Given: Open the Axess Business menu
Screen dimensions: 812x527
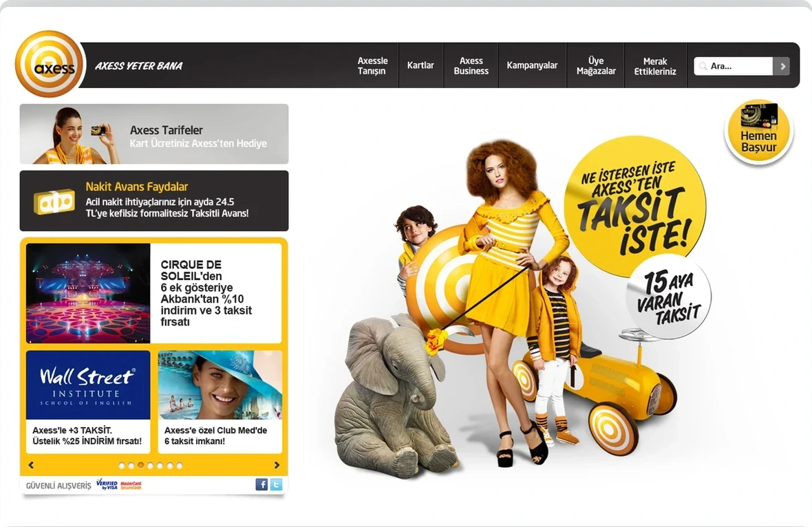Looking at the screenshot, I should pyautogui.click(x=471, y=66).
